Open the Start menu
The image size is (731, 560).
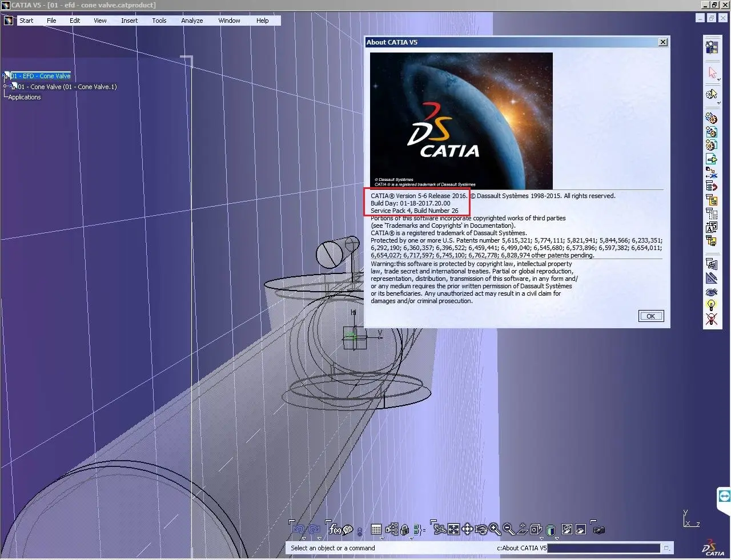click(26, 21)
